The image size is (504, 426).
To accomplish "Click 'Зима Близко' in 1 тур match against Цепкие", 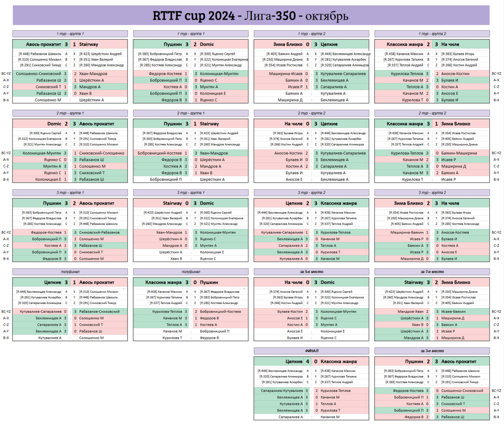I will click(288, 44).
